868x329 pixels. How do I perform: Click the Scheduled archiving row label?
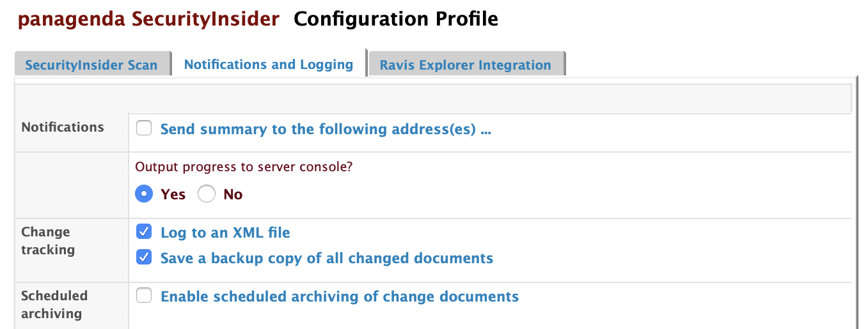point(54,305)
